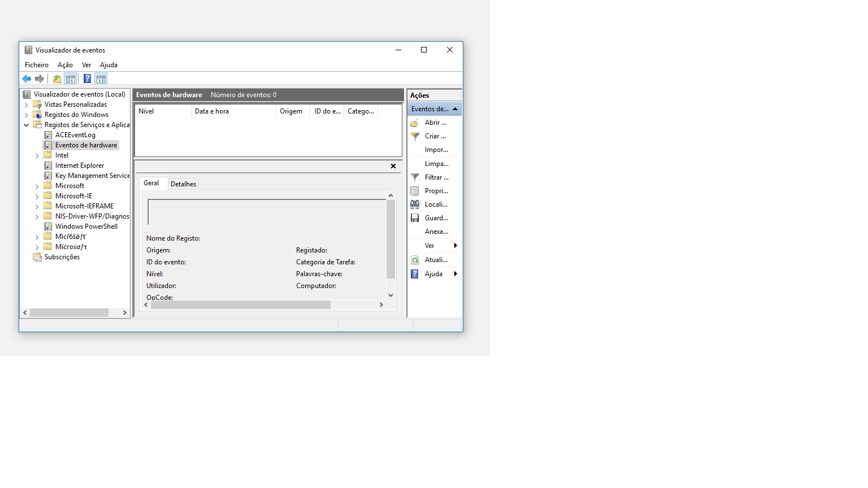Open the Ficheiro menu
Screen dimensions: 868x488
37,65
